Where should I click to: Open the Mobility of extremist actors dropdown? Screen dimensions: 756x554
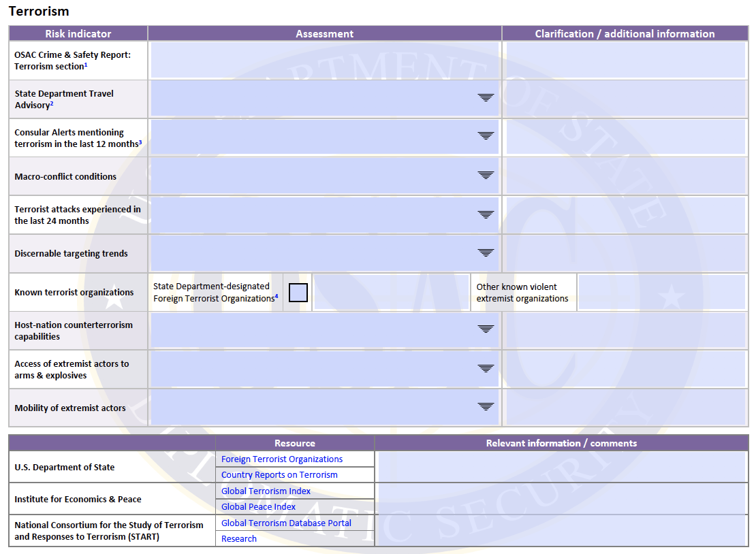click(486, 406)
